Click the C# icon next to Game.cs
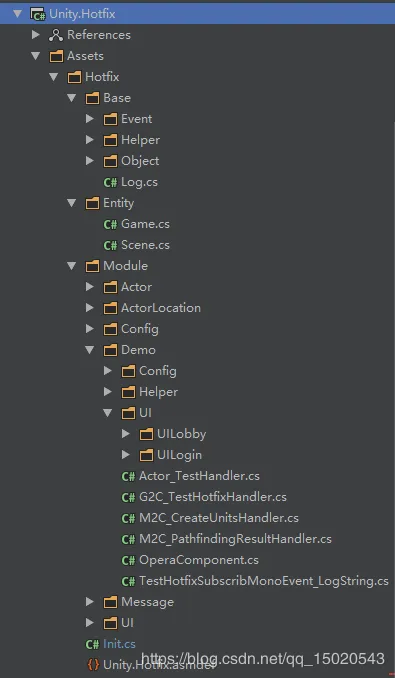 click(x=110, y=224)
